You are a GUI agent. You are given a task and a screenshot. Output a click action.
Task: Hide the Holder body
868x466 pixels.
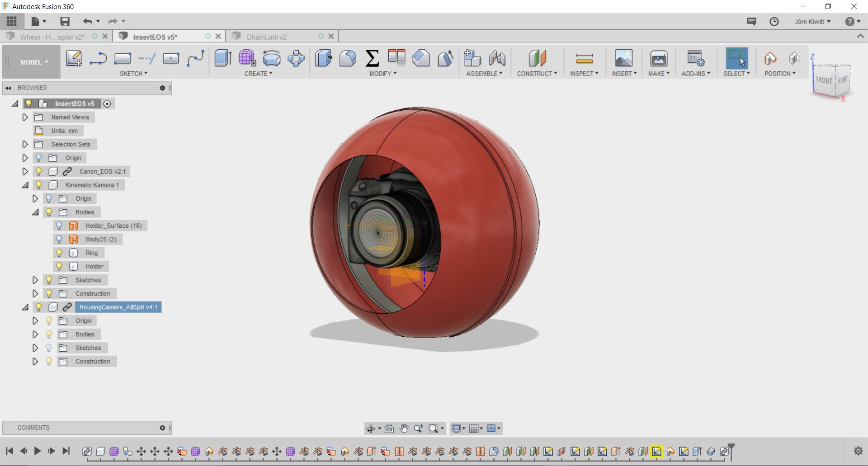coord(59,266)
